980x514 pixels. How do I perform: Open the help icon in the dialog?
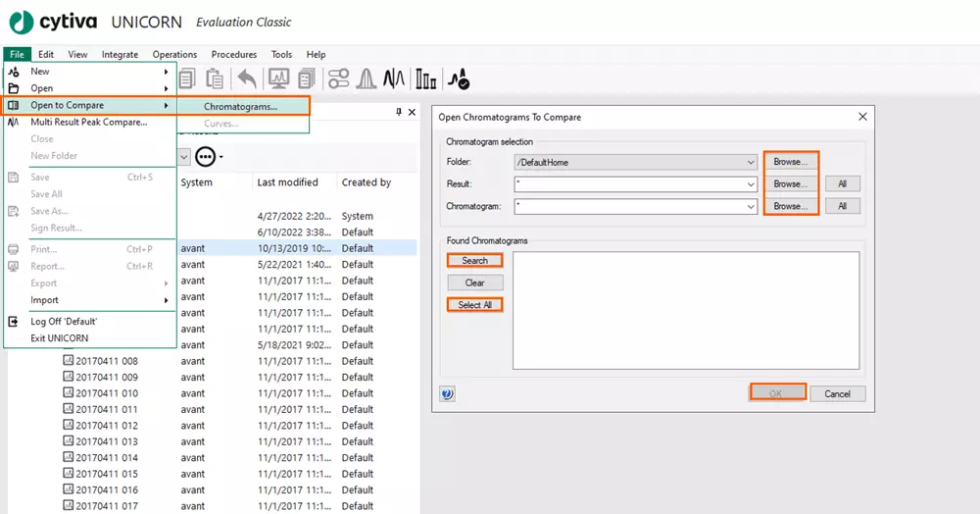click(x=448, y=393)
